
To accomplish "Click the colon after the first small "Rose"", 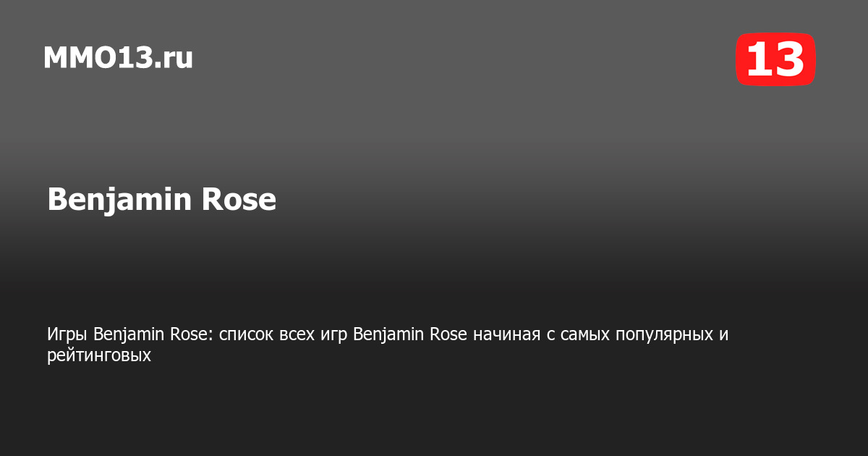I will pyautogui.click(x=211, y=337).
